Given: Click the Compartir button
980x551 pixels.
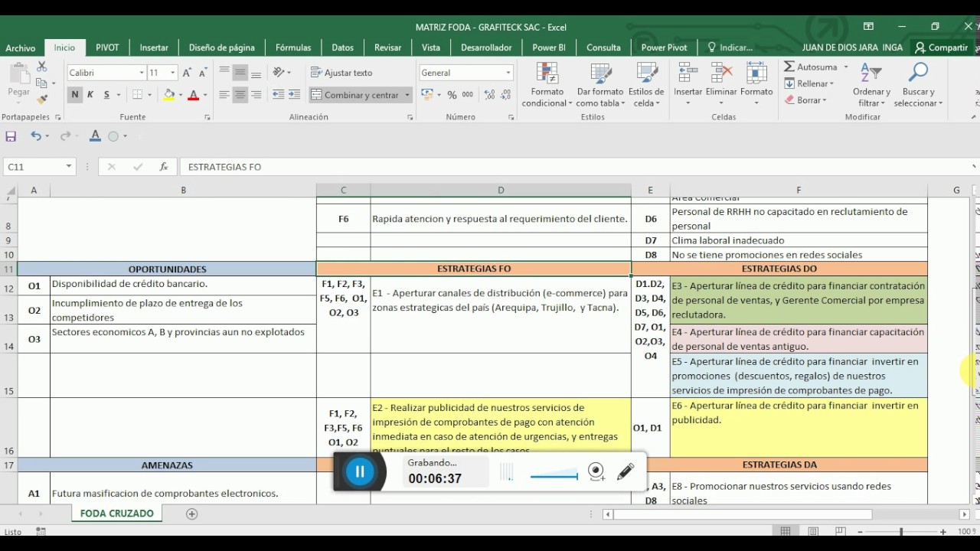Looking at the screenshot, I should pyautogui.click(x=942, y=47).
